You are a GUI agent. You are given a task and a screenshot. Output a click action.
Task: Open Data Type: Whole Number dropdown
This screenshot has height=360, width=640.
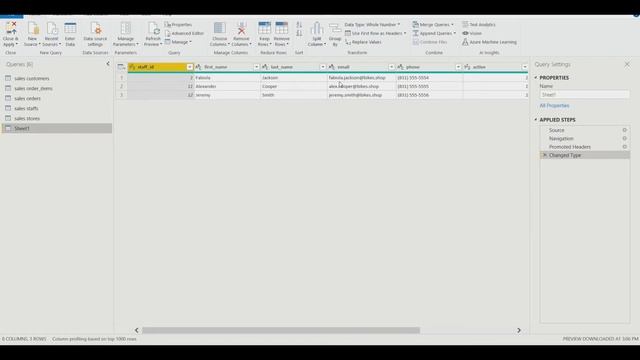pos(372,24)
